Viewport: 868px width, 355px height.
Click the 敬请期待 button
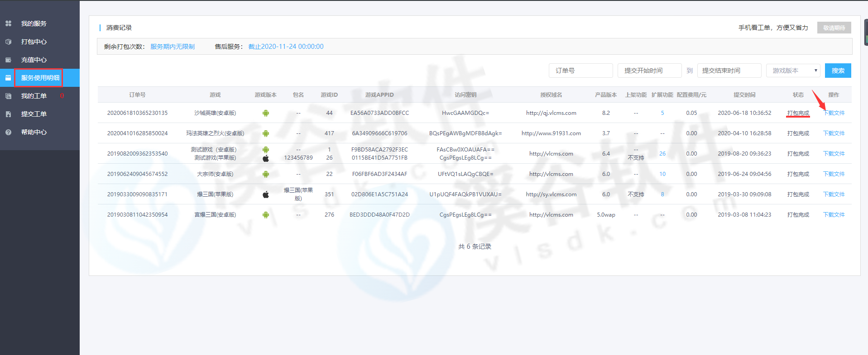point(834,28)
